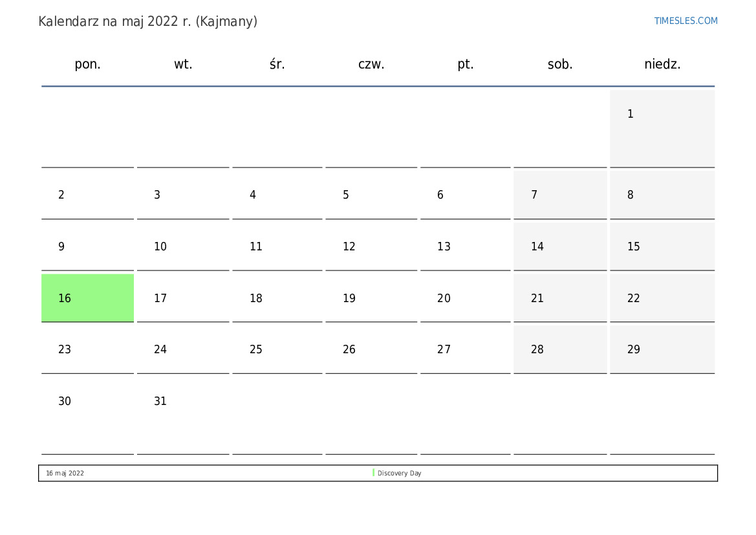Select day 26 in the calendar
The height and width of the screenshot is (535, 756).
(371, 349)
